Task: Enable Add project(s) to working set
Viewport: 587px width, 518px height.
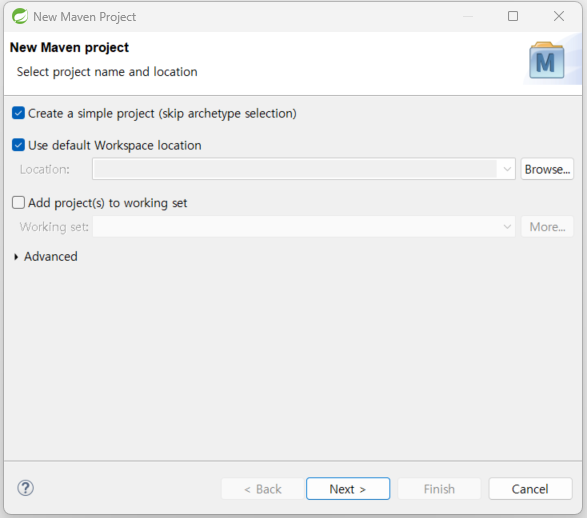Action: coord(18,202)
